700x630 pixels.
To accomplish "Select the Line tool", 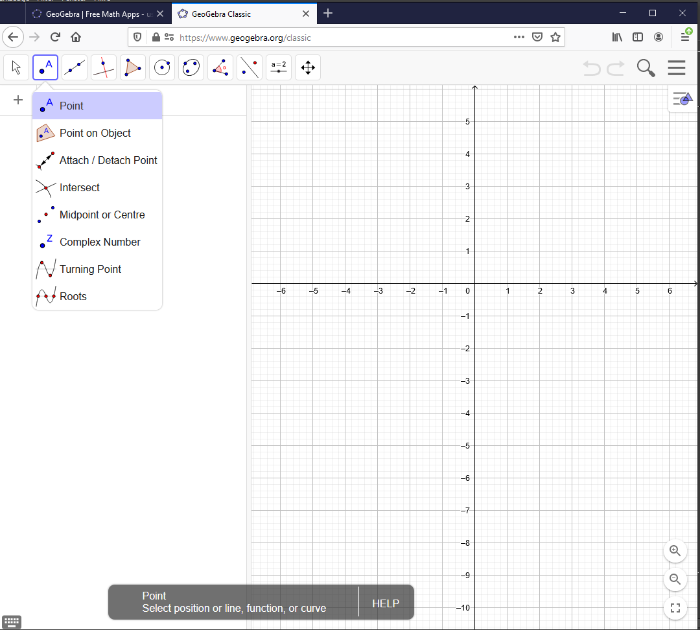I will 75,67.
